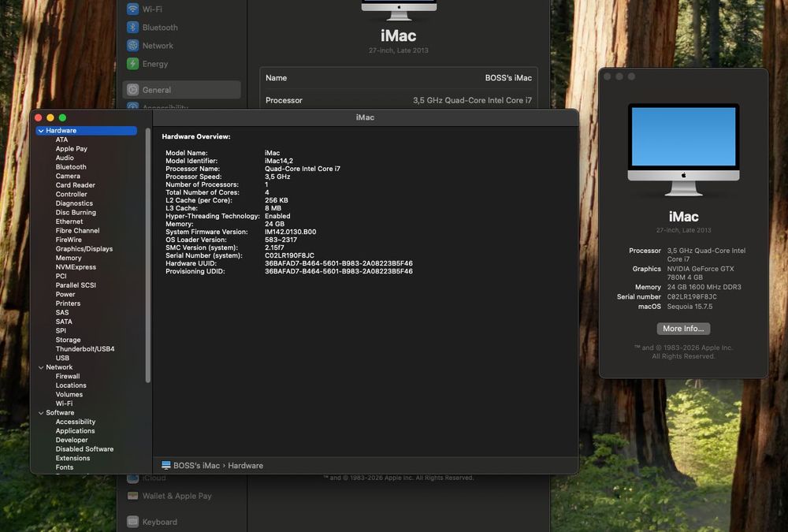The image size is (788, 532).
Task: Click the Bluetooth icon in System Settings
Action: [x=132, y=27]
